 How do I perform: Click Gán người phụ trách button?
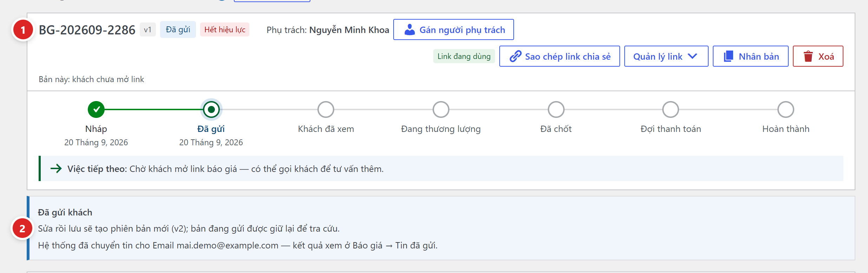(454, 29)
